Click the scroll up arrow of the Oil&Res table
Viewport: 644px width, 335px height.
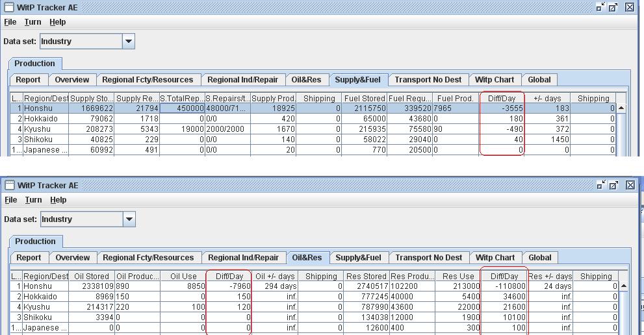point(624,286)
